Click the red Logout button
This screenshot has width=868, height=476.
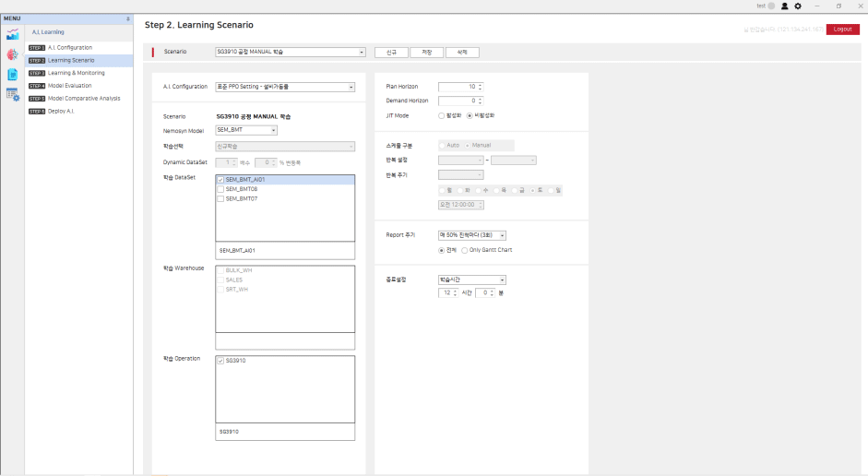pos(842,30)
